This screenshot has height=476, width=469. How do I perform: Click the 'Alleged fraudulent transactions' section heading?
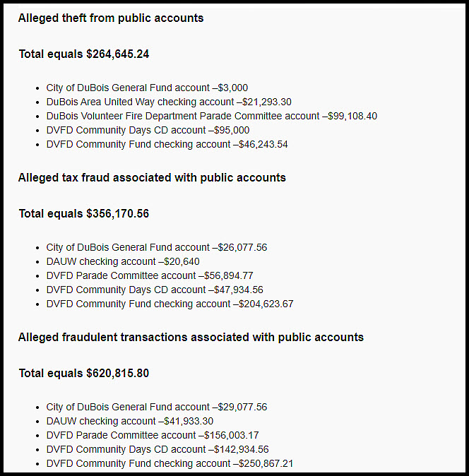coord(191,338)
